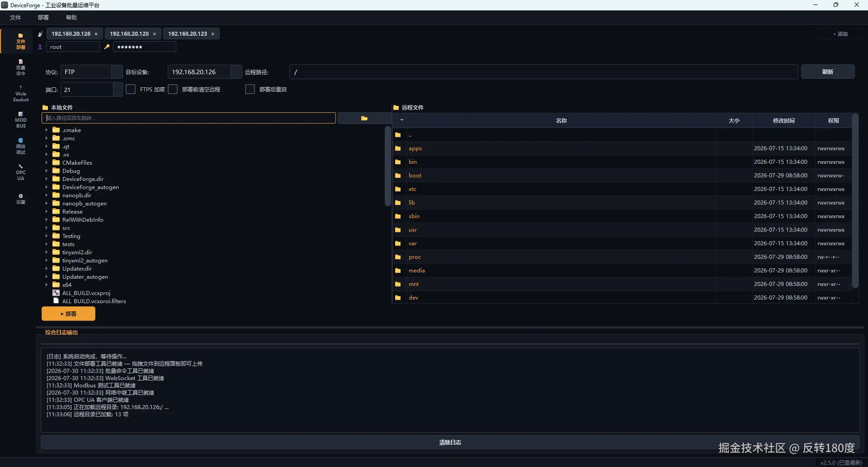Close the 192.168.20.123 device tab

(x=212, y=34)
